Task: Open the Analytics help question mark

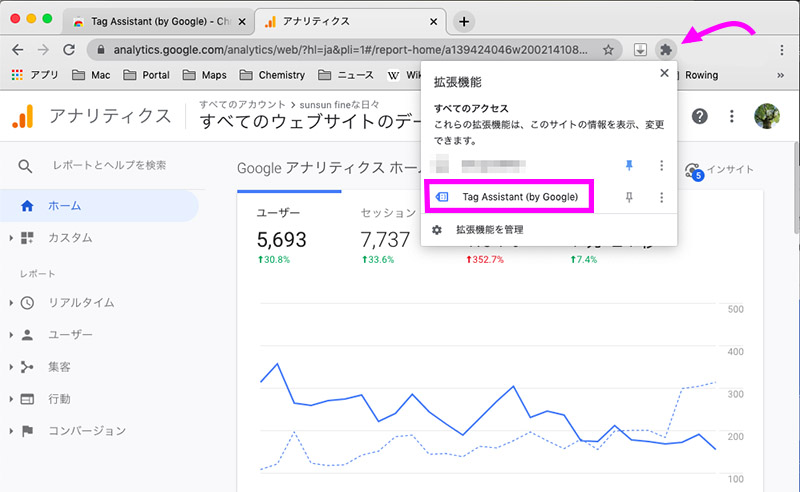Action: [699, 116]
